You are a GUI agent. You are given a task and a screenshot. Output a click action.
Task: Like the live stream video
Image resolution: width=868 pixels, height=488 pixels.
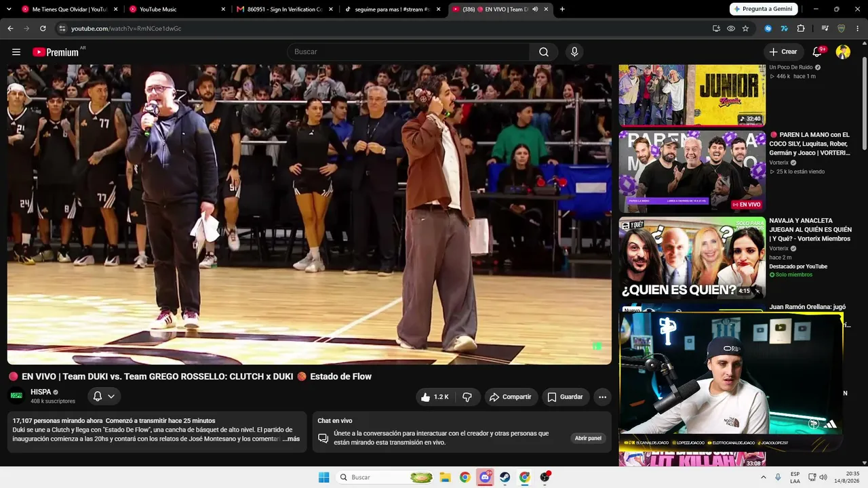[434, 397]
